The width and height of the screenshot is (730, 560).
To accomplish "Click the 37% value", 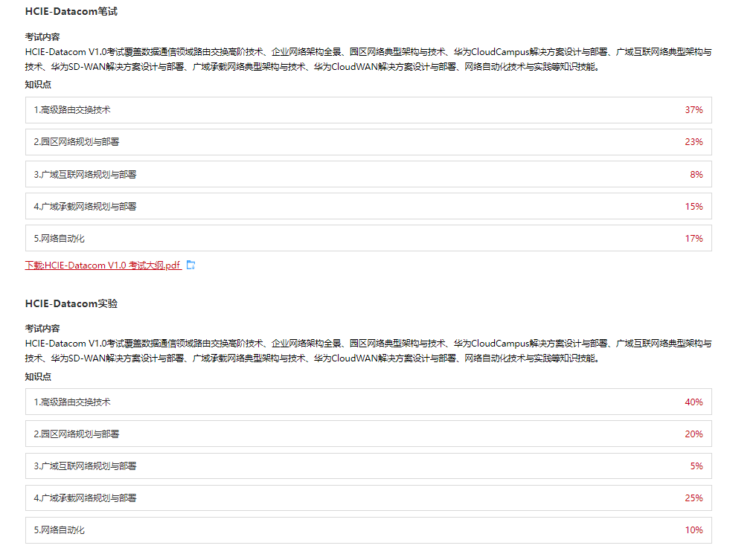I will [x=694, y=110].
